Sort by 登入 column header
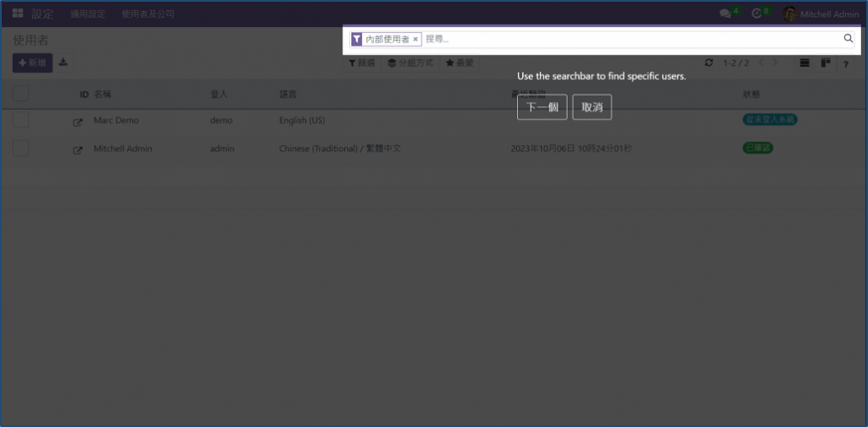Viewport: 868px width, 427px height. point(219,94)
